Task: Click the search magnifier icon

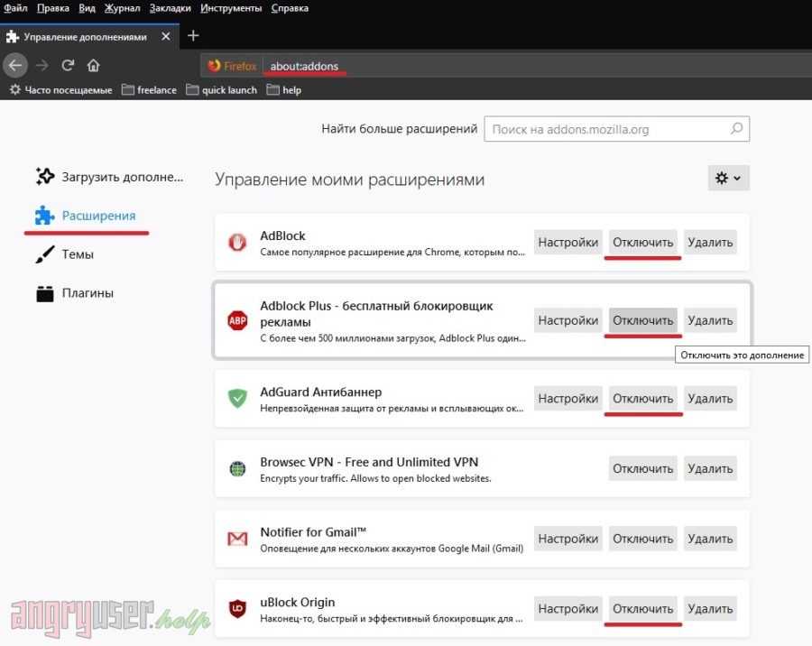Action: coord(736,129)
